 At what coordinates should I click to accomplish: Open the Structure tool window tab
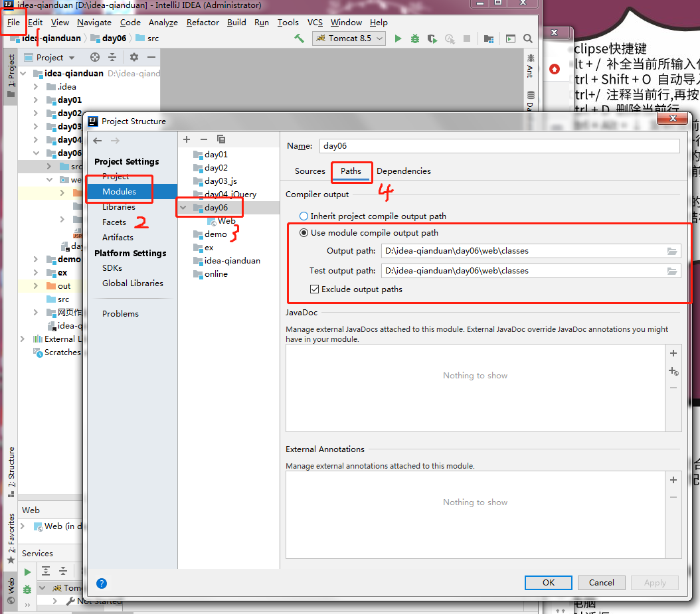tap(11, 472)
